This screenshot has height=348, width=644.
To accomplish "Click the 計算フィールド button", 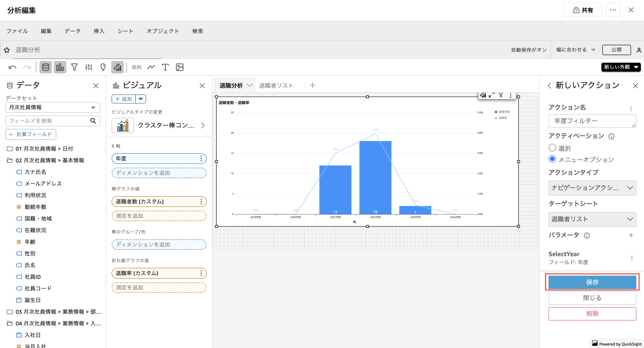I will point(31,134).
